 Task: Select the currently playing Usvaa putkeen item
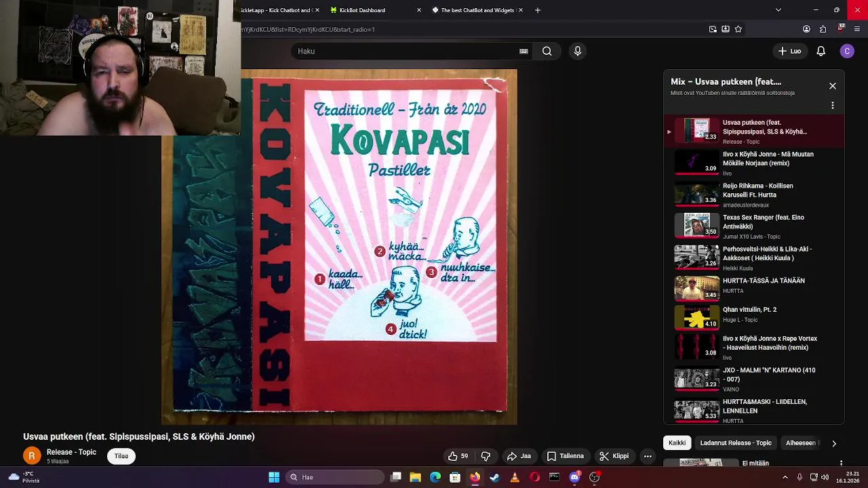click(x=754, y=131)
